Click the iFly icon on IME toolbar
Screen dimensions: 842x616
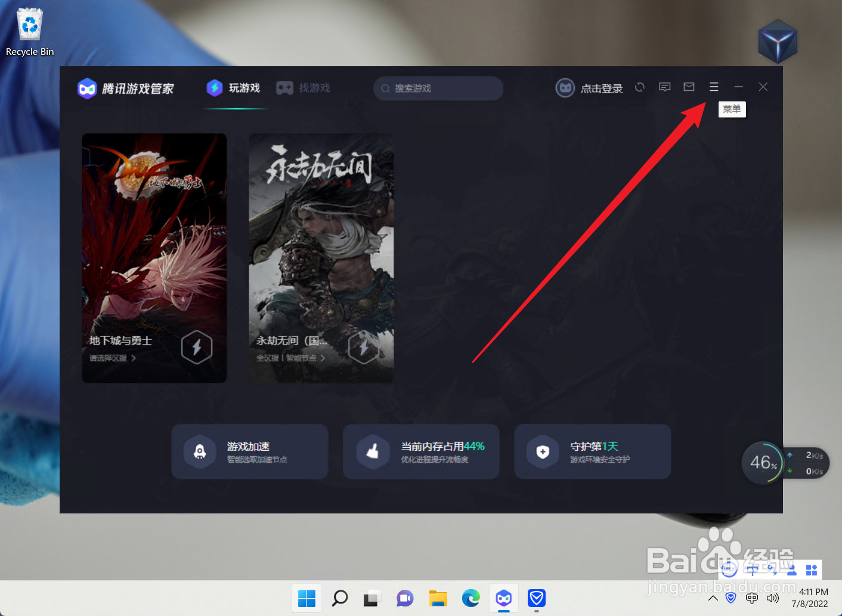(729, 569)
